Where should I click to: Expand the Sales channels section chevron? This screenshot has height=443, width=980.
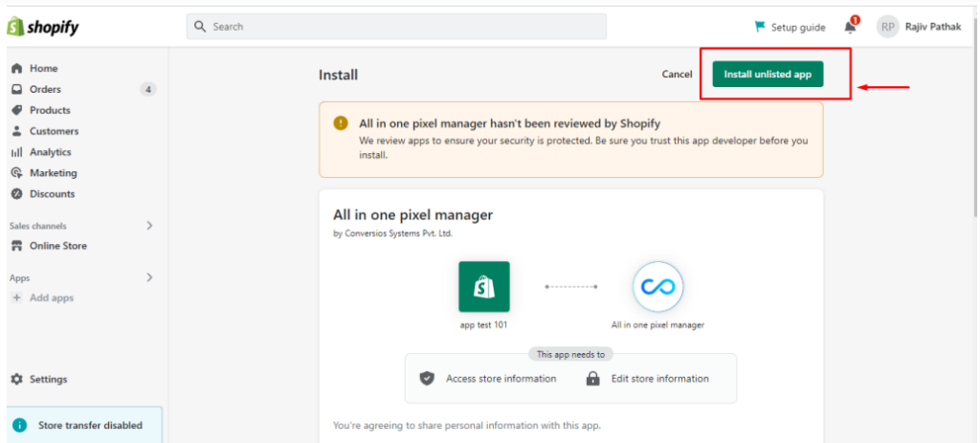(x=149, y=226)
